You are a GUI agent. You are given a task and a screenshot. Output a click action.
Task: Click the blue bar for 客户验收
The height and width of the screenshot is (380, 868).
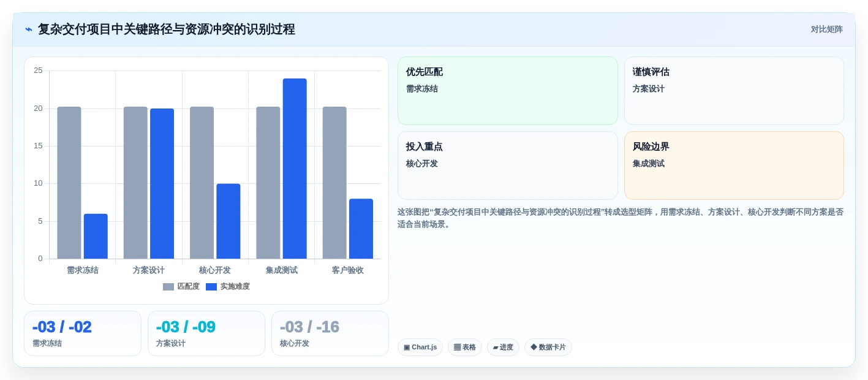coord(361,229)
